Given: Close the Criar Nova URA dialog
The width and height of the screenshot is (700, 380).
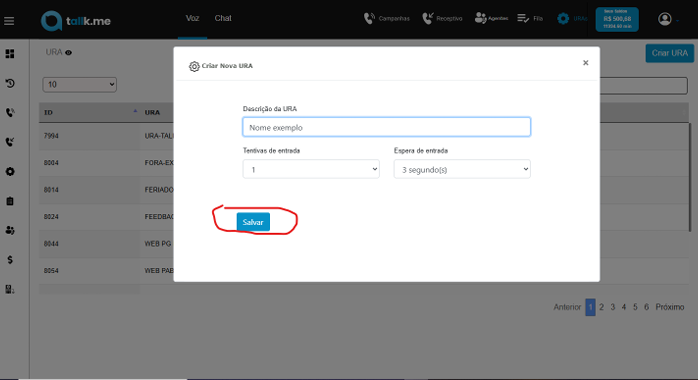Looking at the screenshot, I should (x=585, y=63).
